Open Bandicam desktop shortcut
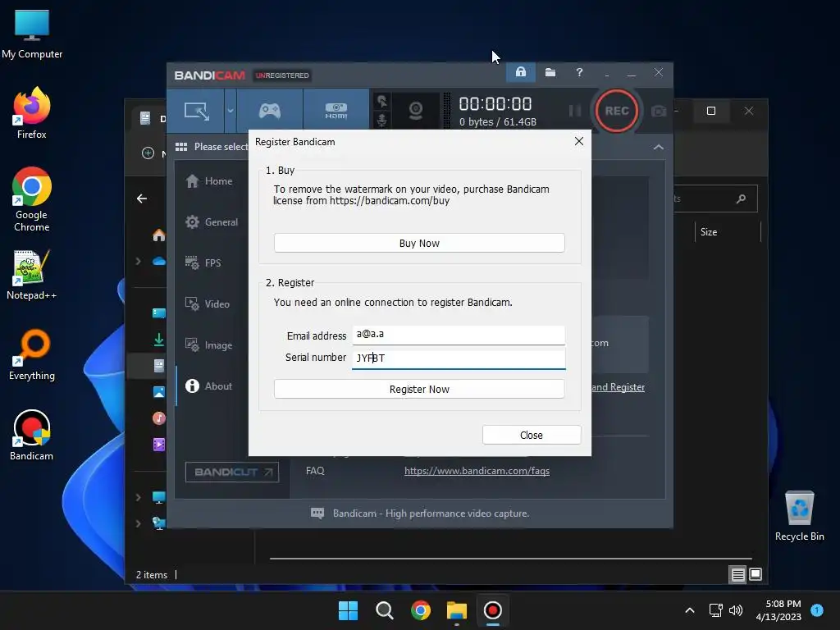 (32, 435)
